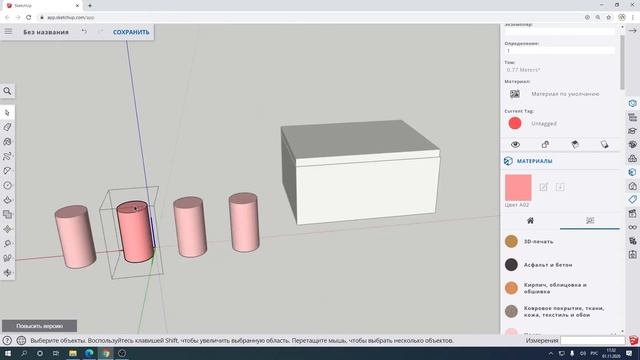640x360 pixels.
Task: Click the Экземпляр instance name field
Action: click(x=560, y=31)
